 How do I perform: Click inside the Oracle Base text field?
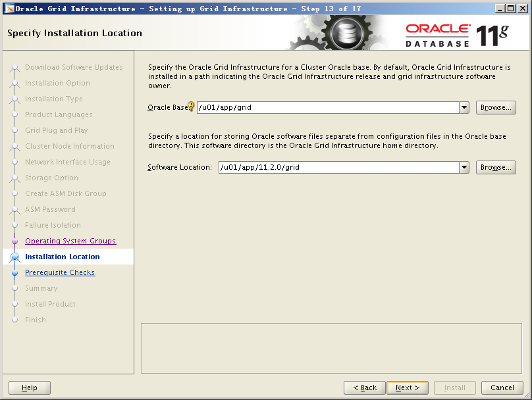coord(327,108)
